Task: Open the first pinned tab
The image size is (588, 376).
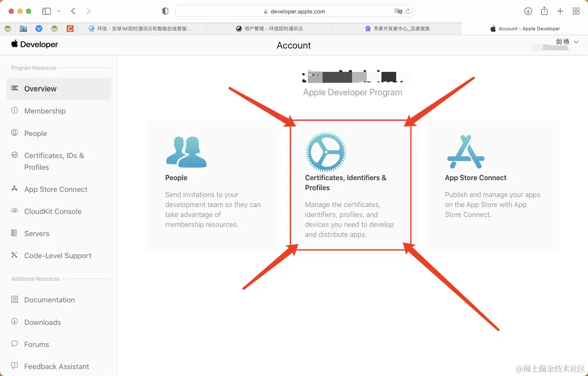Action: click(8, 29)
